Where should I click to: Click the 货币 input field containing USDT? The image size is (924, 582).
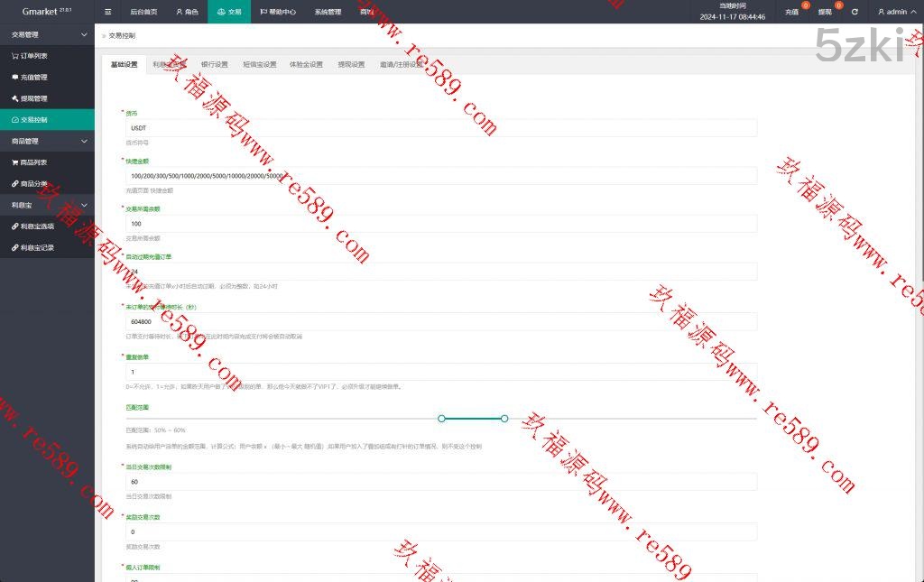click(441, 128)
